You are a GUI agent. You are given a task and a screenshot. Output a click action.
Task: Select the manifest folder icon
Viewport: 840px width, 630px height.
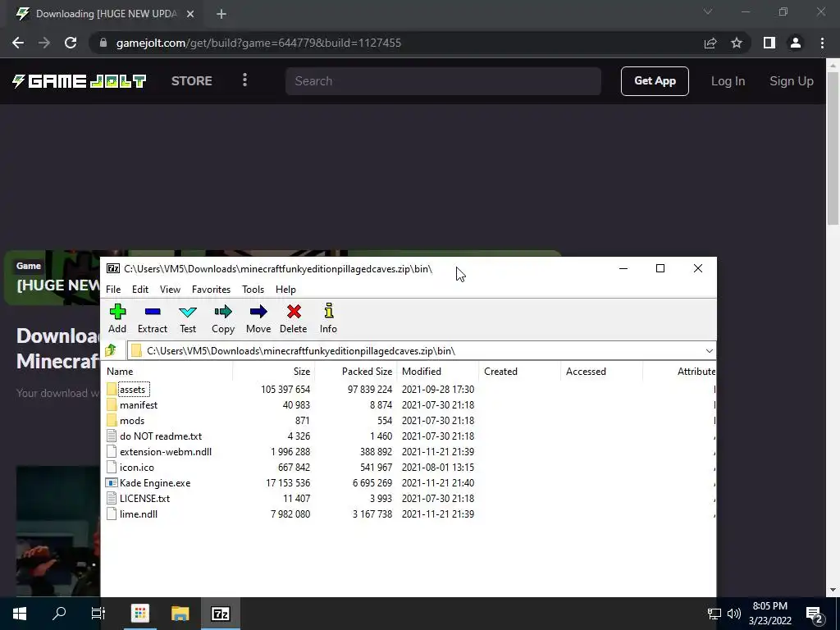(x=112, y=405)
